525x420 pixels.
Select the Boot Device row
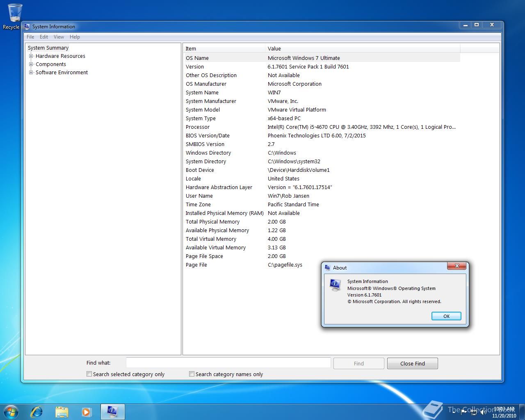click(x=322, y=170)
